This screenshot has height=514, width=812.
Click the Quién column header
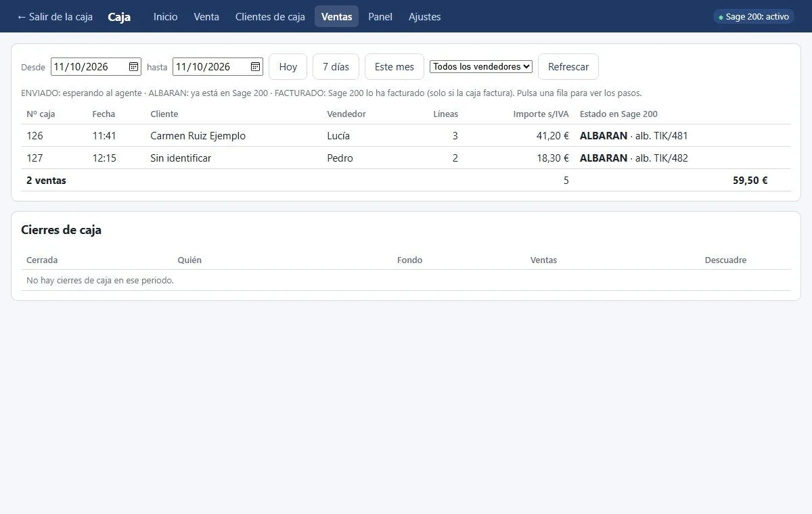pos(189,260)
